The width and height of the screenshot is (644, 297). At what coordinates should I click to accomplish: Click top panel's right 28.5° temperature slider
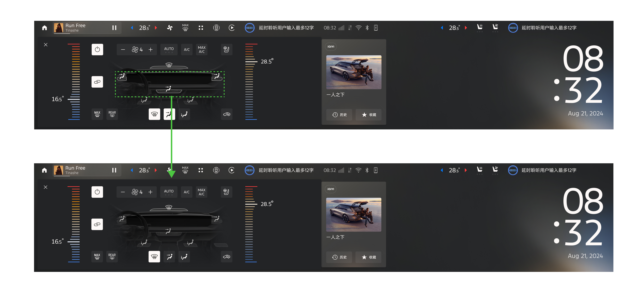click(x=251, y=61)
